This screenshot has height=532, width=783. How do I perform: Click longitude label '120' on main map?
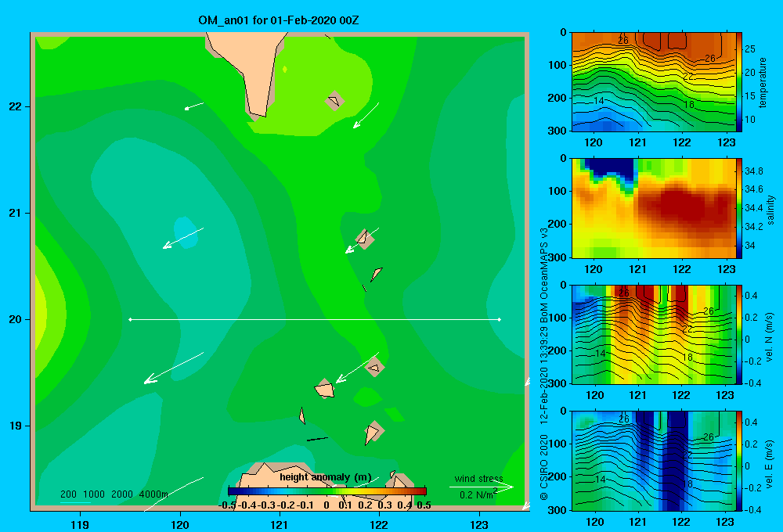(x=180, y=524)
